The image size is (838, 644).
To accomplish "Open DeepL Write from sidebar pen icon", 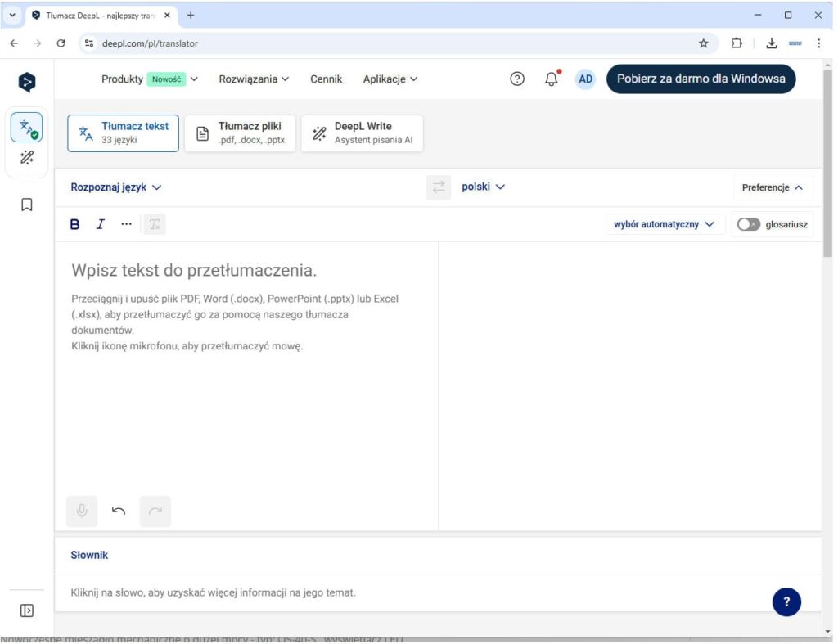I will point(27,157).
